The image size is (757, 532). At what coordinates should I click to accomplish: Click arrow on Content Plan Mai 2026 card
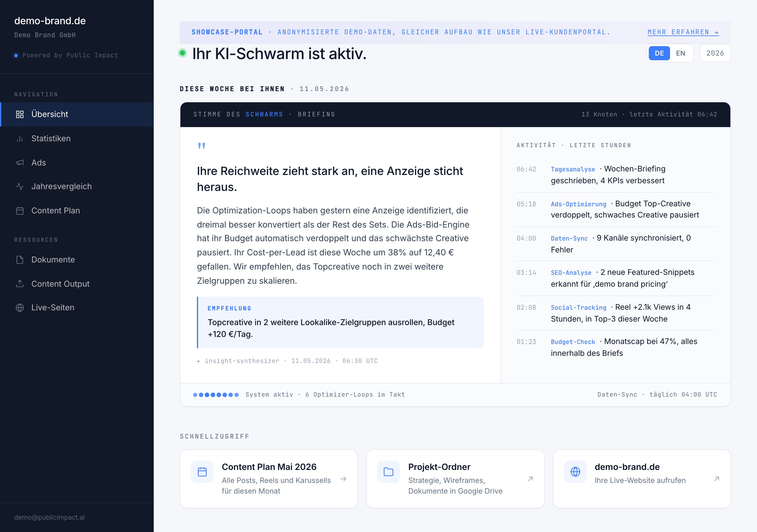(x=343, y=479)
